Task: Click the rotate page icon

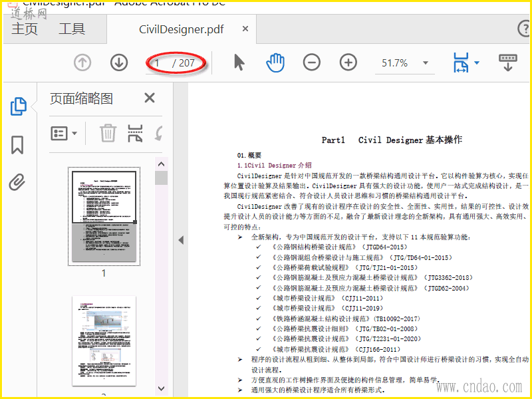Action: [x=159, y=133]
